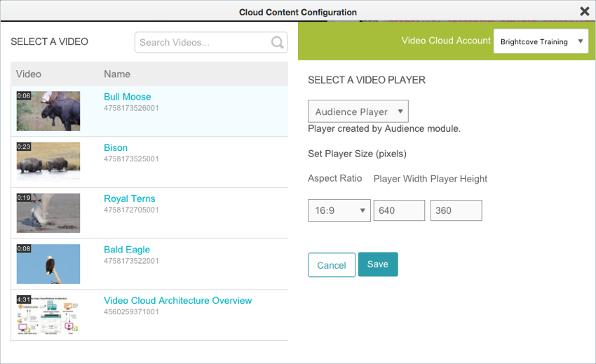Click the Player Width field showing 640
The width and height of the screenshot is (596, 364).
coord(399,210)
